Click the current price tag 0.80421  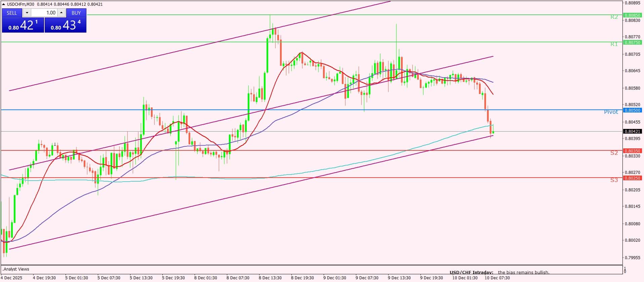(632, 131)
